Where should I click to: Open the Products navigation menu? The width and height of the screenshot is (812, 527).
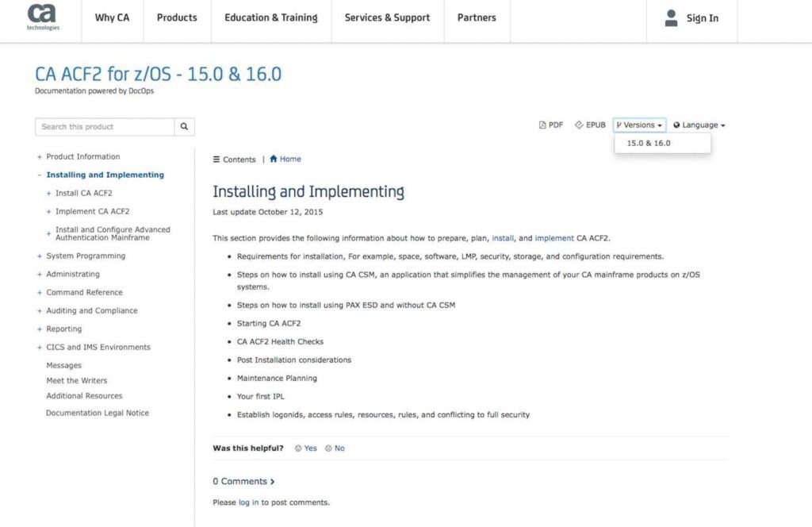(x=177, y=17)
